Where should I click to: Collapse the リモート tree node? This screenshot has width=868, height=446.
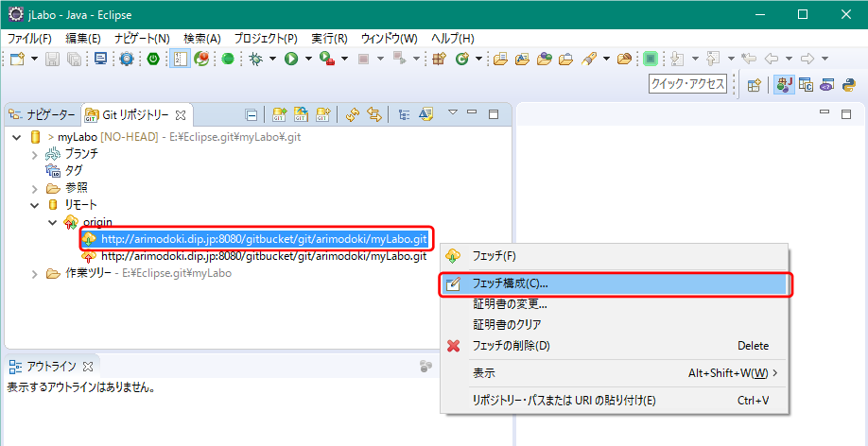pyautogui.click(x=35, y=205)
